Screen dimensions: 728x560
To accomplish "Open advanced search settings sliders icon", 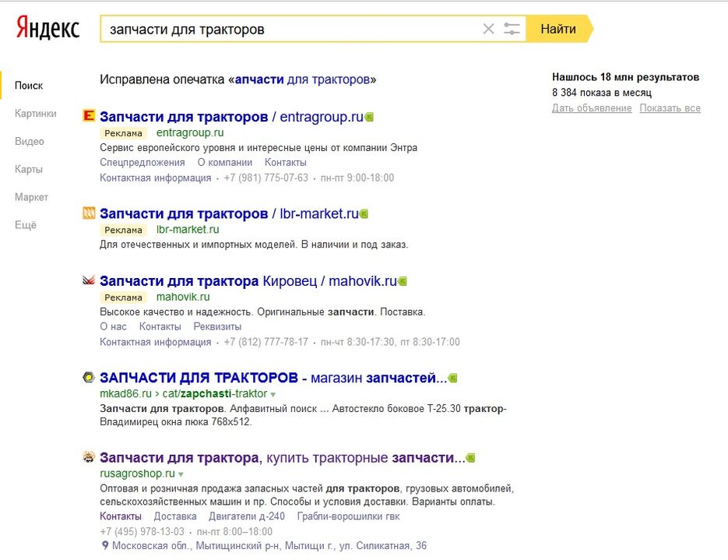I will (x=512, y=29).
